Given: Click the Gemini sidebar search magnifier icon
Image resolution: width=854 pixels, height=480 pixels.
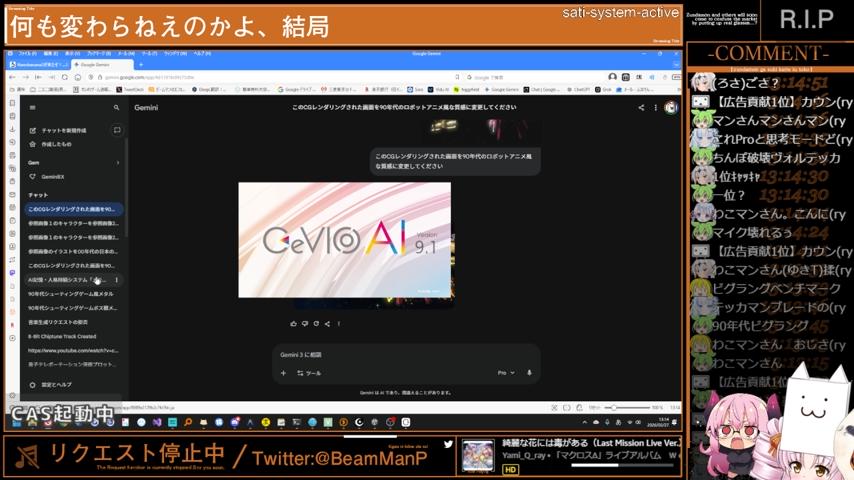Looking at the screenshot, I should 116,108.
